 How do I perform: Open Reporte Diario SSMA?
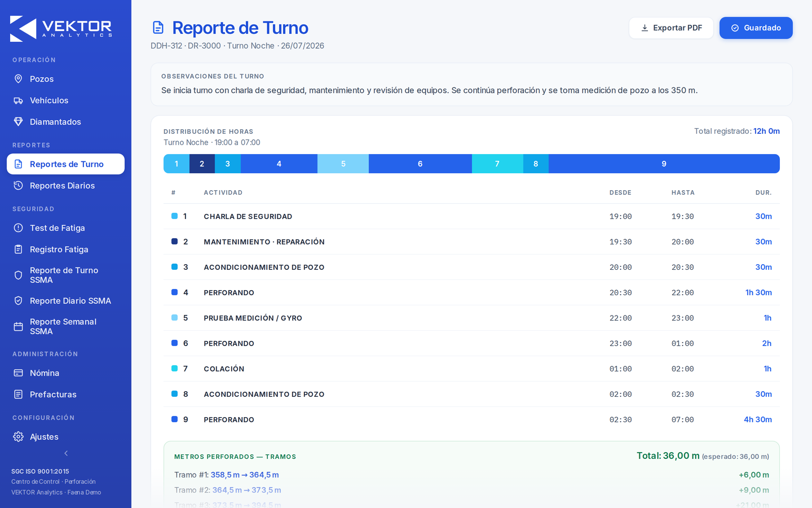coord(65,301)
